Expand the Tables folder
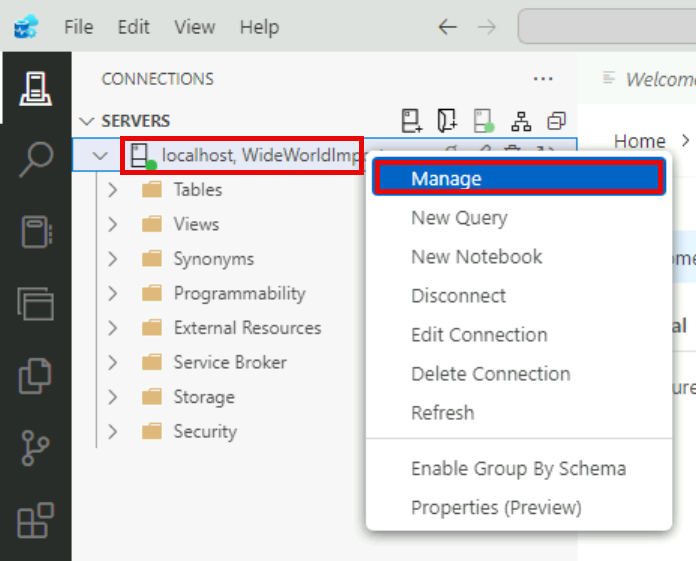This screenshot has height=561, width=696. click(112, 190)
